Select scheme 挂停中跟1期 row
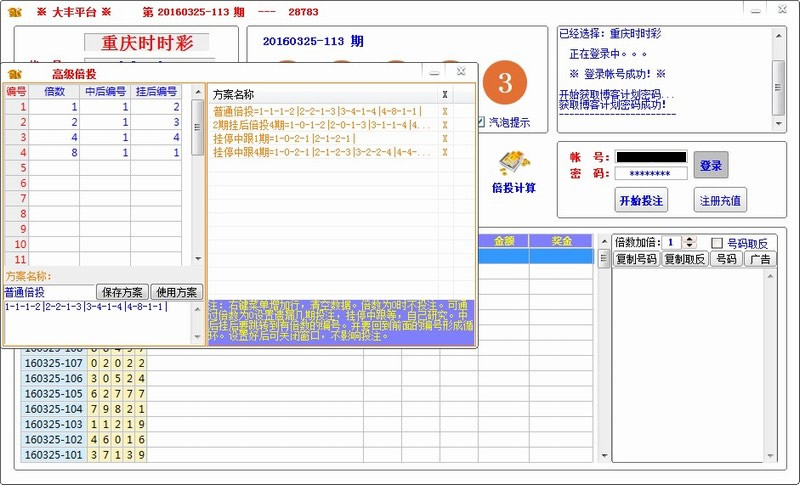Image resolution: width=800 pixels, height=485 pixels. coord(324,139)
